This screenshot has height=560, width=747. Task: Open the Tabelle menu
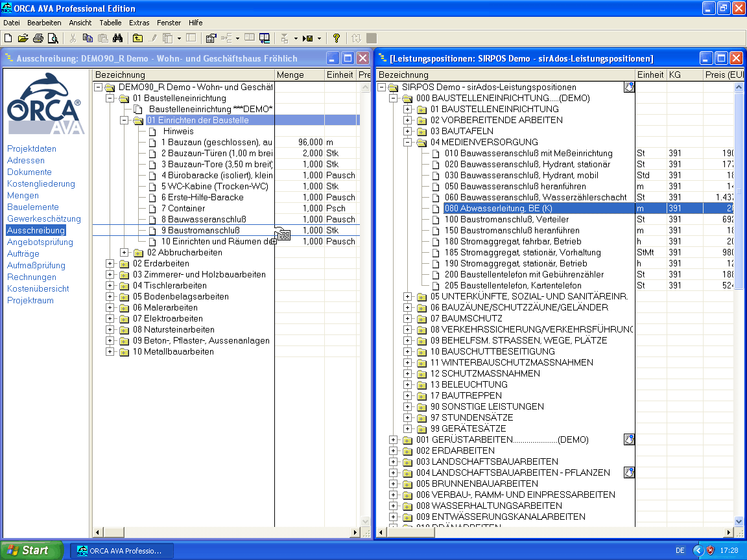coord(110,23)
